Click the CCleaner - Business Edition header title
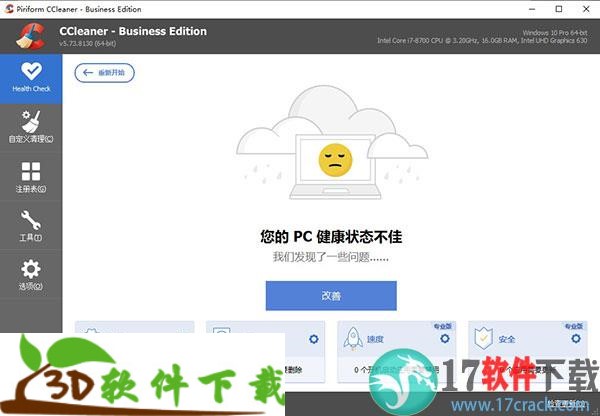Viewport: 600px width, 416px height. click(133, 31)
